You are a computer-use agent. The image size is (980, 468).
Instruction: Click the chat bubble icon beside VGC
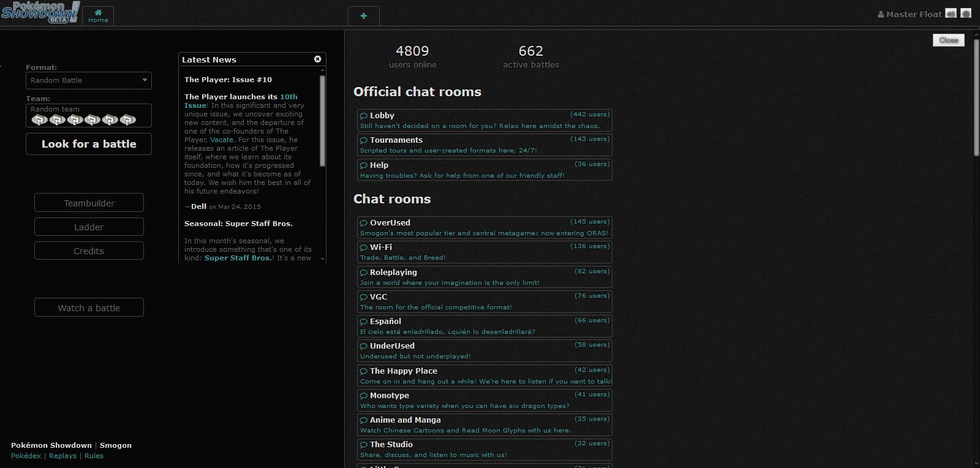click(364, 297)
